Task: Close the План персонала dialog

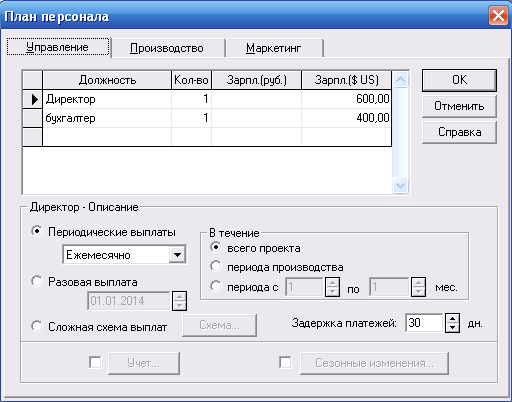Action: 498,16
